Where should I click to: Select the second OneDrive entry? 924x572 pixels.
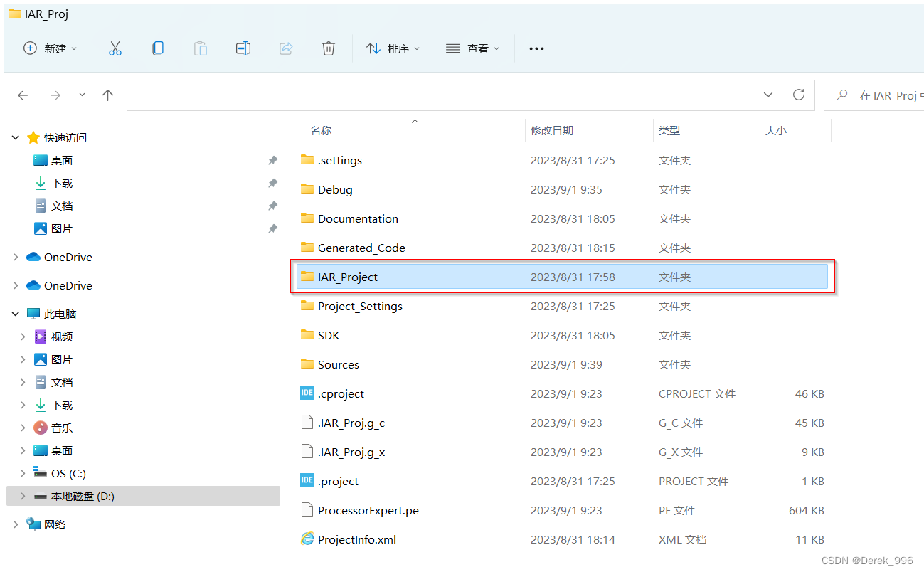[68, 285]
